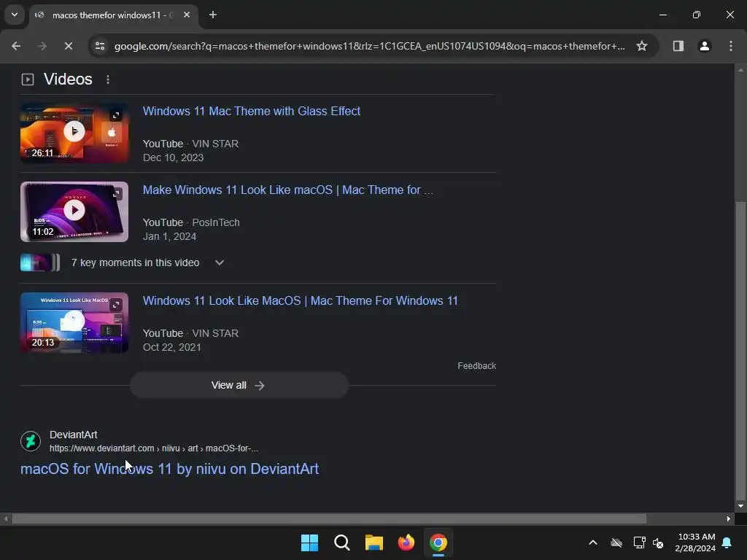Click the Videos section play icon

(x=28, y=79)
